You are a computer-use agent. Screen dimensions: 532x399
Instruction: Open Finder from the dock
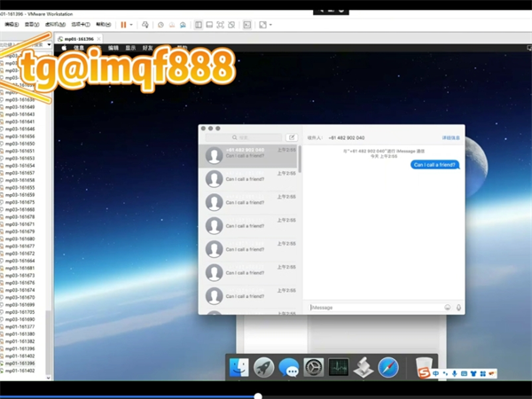[x=239, y=367]
